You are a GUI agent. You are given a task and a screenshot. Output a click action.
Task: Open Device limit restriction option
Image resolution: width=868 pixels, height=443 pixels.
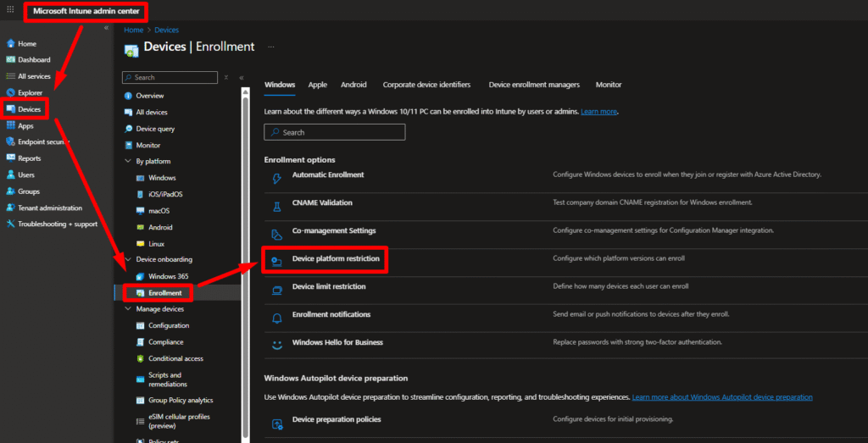click(x=329, y=286)
